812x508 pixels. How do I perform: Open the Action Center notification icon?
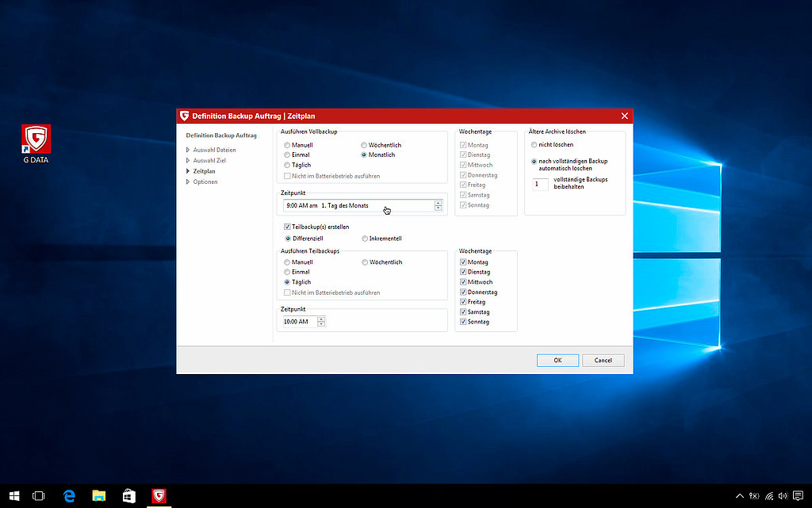[798, 495]
